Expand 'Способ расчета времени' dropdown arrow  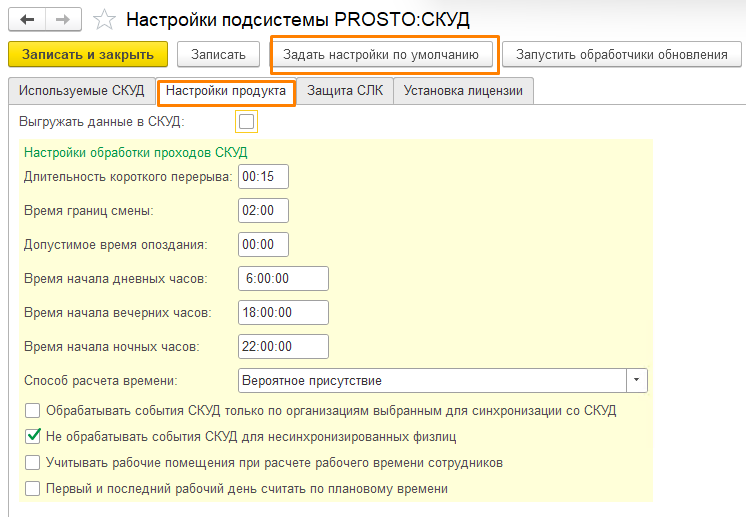[636, 380]
